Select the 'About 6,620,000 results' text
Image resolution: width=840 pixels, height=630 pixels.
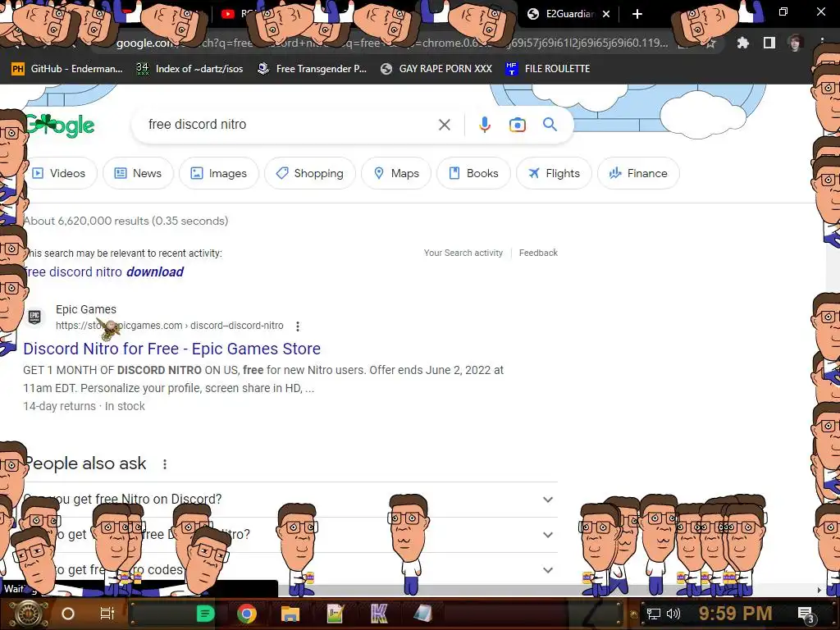click(x=126, y=221)
